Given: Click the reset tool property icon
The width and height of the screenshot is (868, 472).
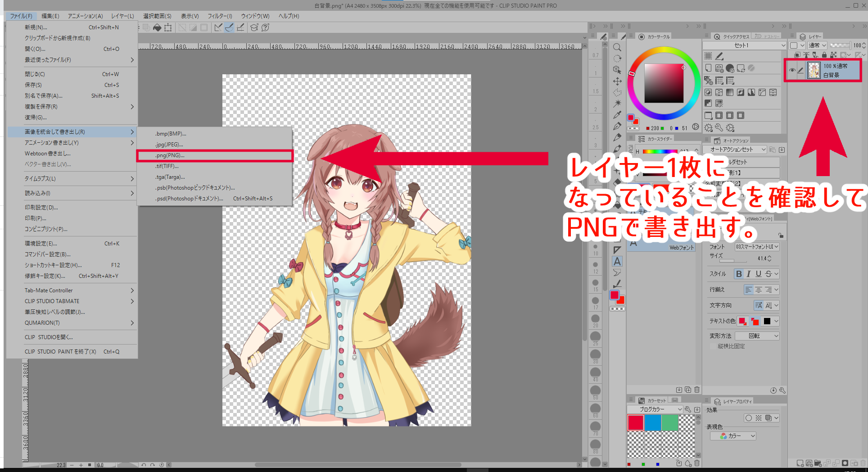Looking at the screenshot, I should [x=773, y=390].
